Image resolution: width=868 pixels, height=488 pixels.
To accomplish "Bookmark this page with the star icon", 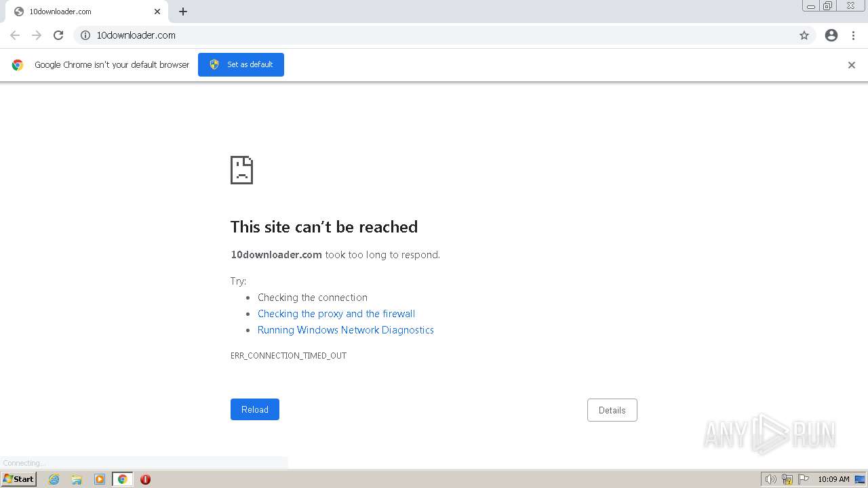I will tap(804, 35).
